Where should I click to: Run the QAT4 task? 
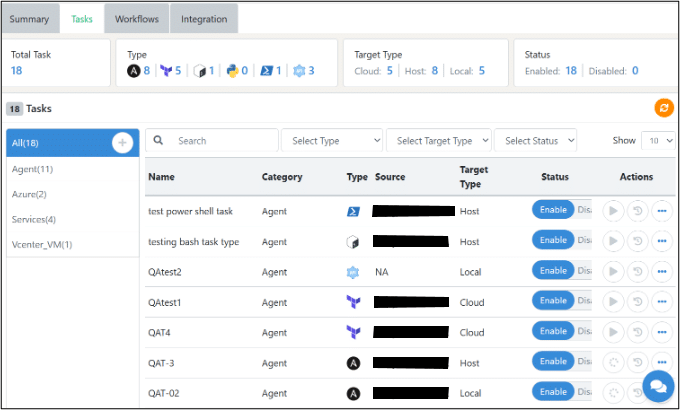point(613,332)
